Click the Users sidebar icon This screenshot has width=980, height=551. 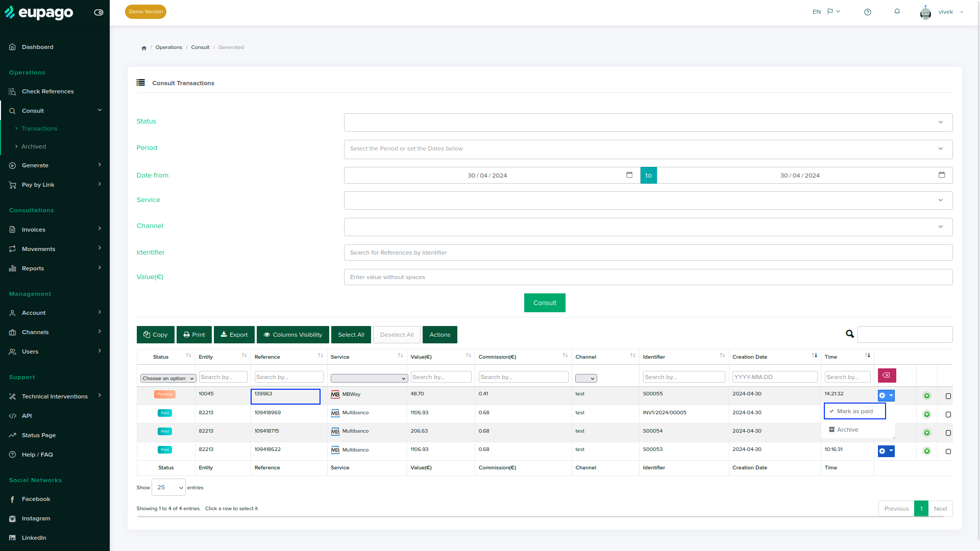pyautogui.click(x=12, y=352)
